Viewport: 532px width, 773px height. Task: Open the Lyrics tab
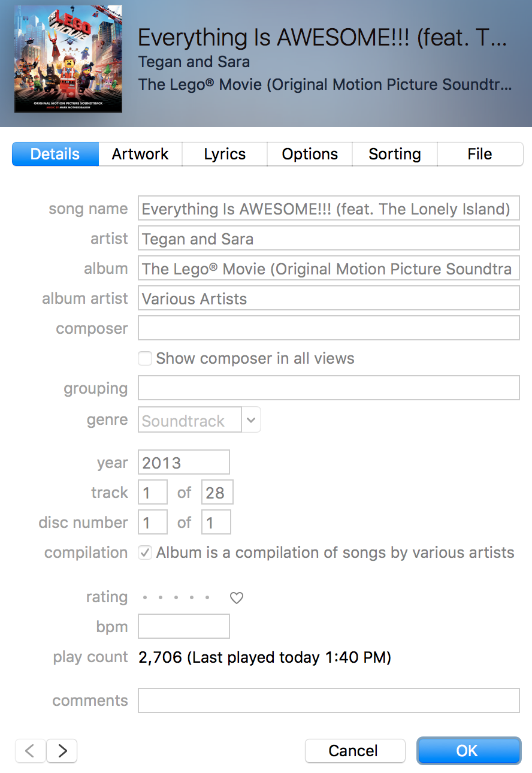point(225,154)
